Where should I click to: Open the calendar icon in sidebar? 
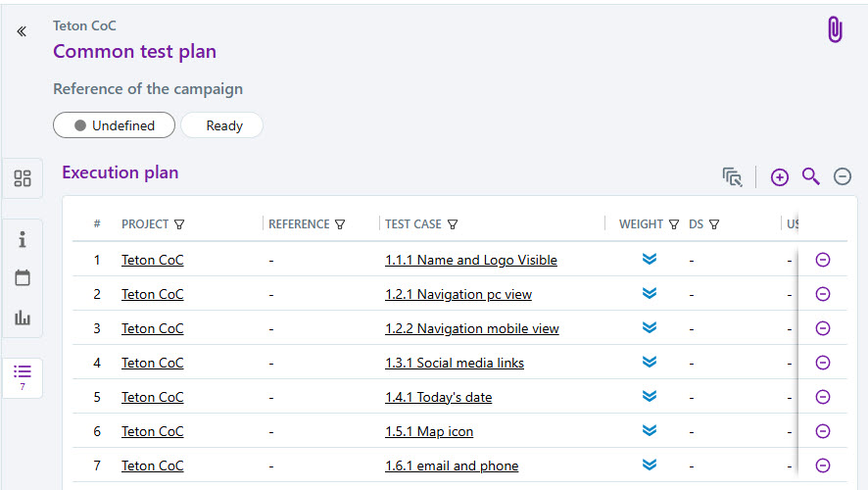click(x=23, y=278)
